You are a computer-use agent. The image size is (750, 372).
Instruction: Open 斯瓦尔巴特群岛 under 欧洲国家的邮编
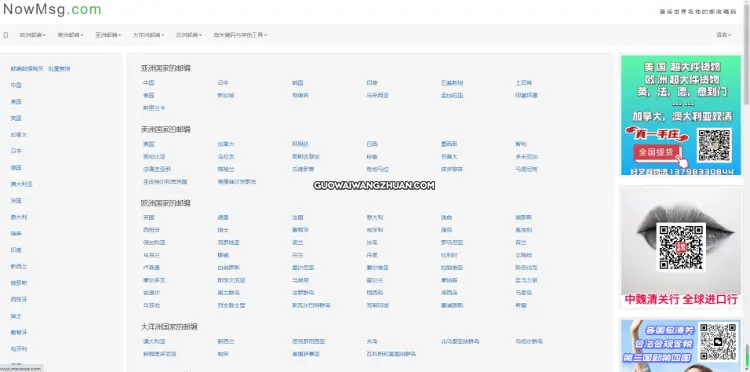click(311, 305)
